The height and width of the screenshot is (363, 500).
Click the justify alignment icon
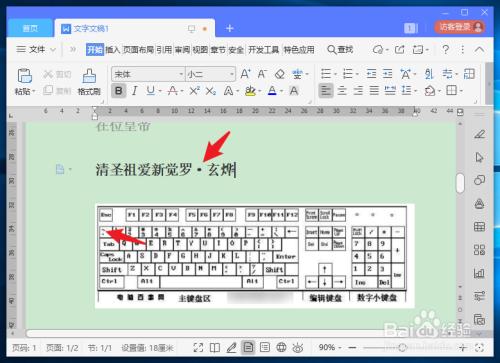click(374, 90)
